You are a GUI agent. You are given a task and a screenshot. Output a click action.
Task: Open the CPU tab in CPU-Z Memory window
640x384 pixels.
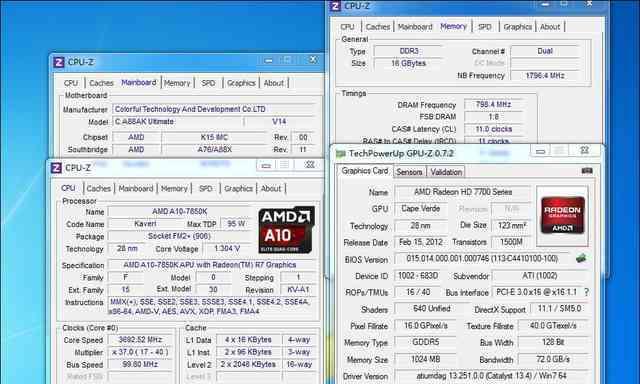[347, 27]
